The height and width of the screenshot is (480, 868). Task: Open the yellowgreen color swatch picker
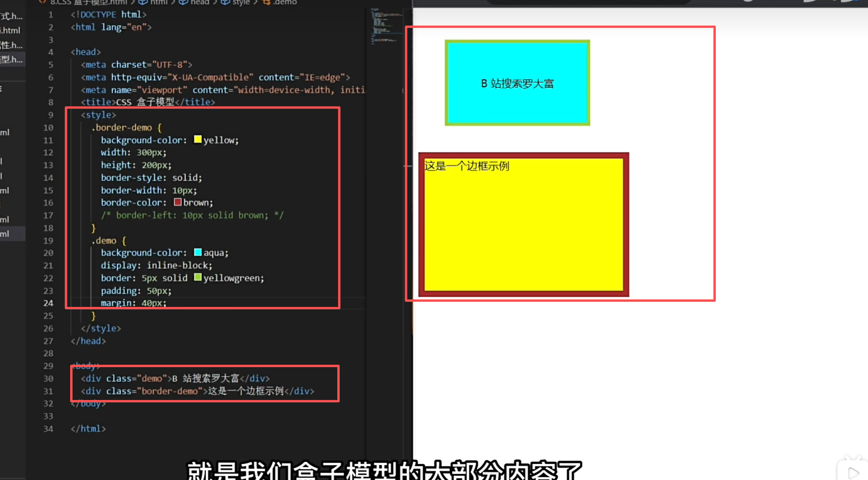click(198, 277)
